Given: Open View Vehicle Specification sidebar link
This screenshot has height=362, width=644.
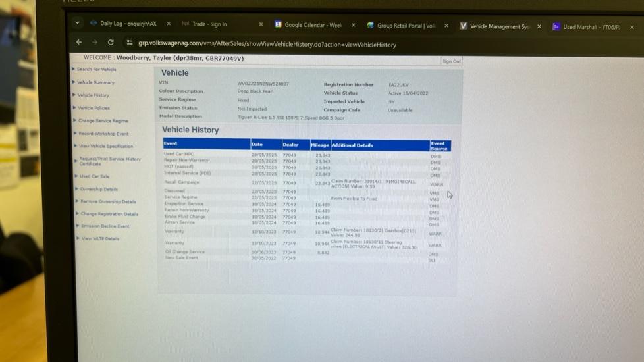Looking at the screenshot, I should click(106, 147).
